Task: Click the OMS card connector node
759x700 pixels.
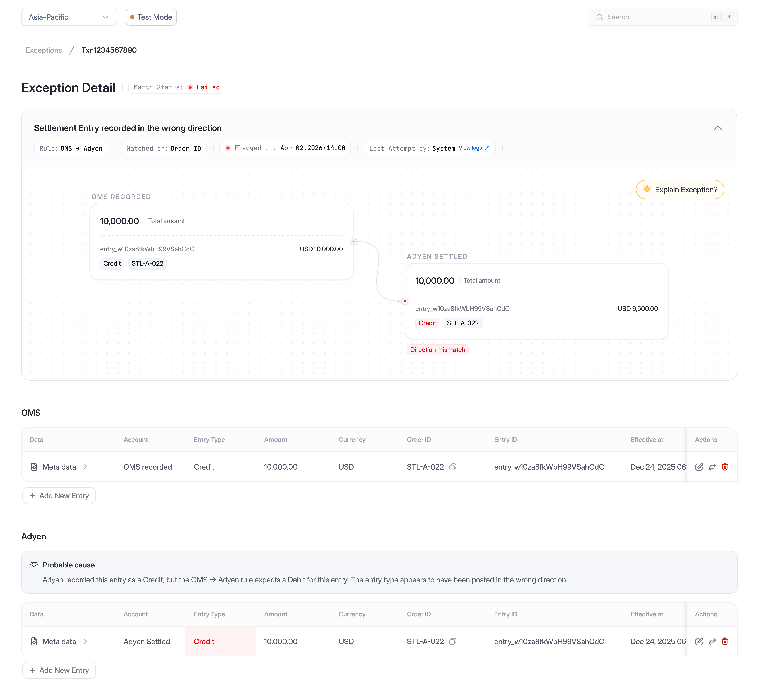Action: (354, 242)
